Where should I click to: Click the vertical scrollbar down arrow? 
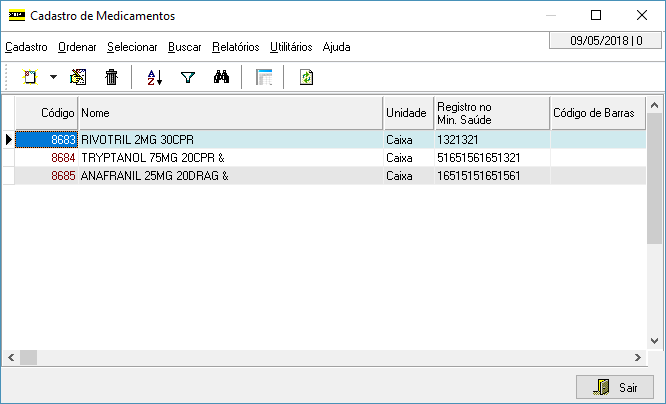(655, 341)
